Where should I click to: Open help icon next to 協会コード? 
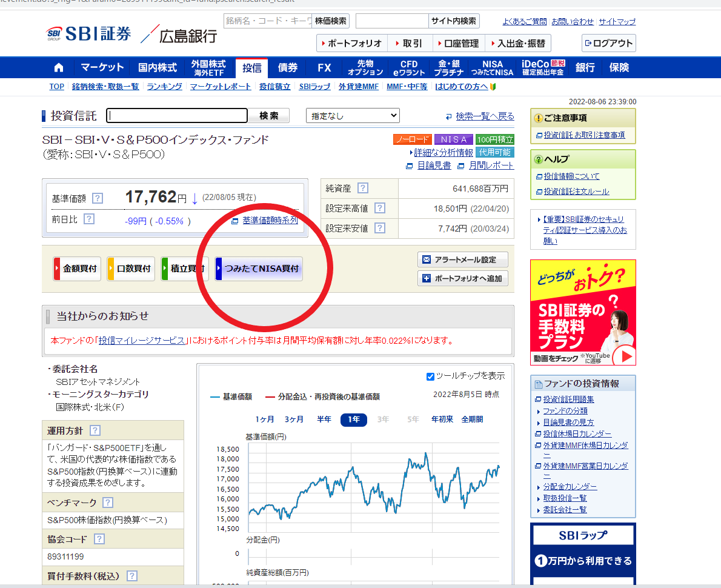click(99, 539)
